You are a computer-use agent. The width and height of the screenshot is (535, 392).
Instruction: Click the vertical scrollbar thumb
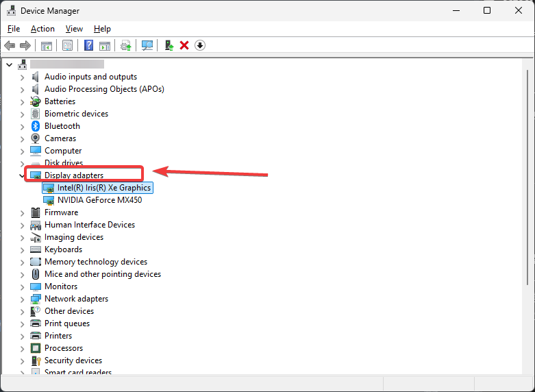pos(527,177)
